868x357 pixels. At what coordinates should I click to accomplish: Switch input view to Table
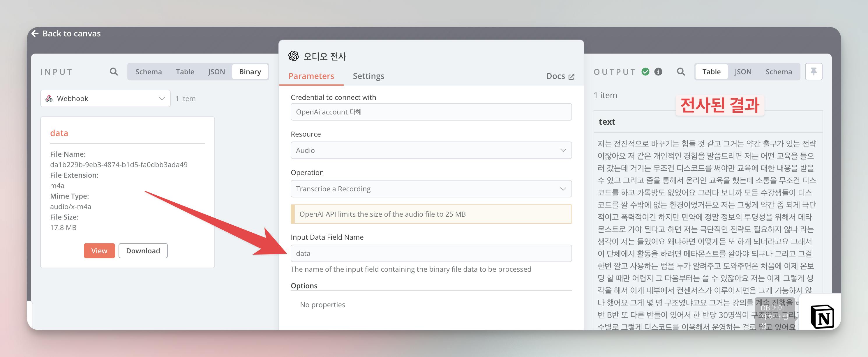coord(185,71)
